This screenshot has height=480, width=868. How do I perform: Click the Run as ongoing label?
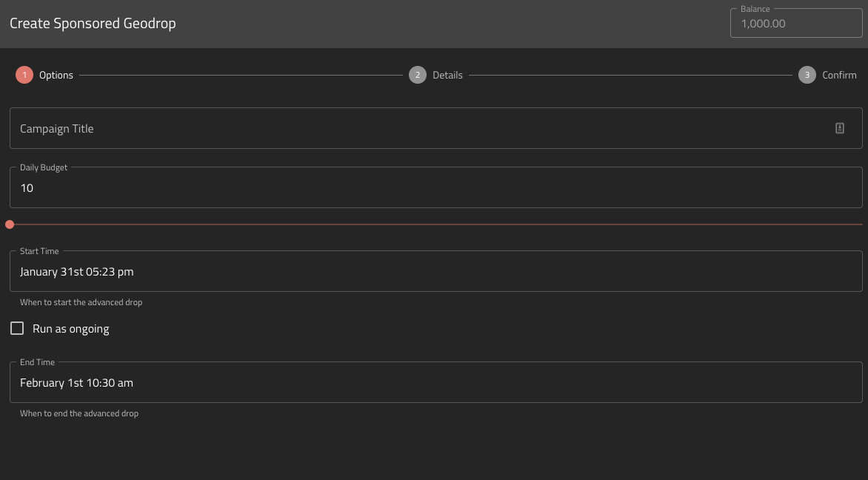(71, 329)
